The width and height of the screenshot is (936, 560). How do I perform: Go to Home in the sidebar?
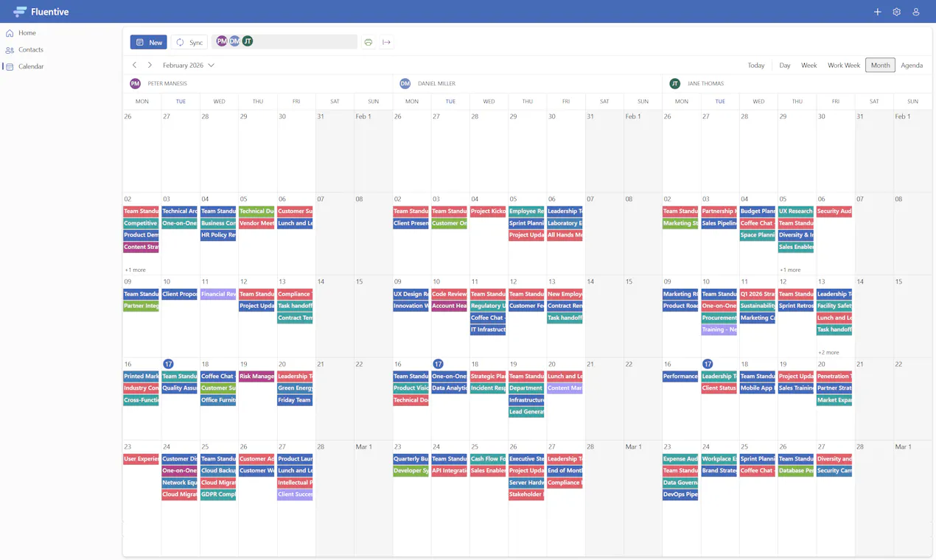(x=27, y=33)
